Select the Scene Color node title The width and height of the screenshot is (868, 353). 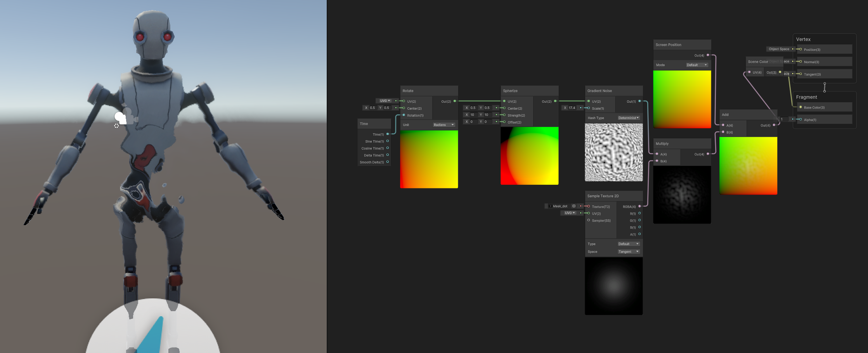tap(758, 62)
